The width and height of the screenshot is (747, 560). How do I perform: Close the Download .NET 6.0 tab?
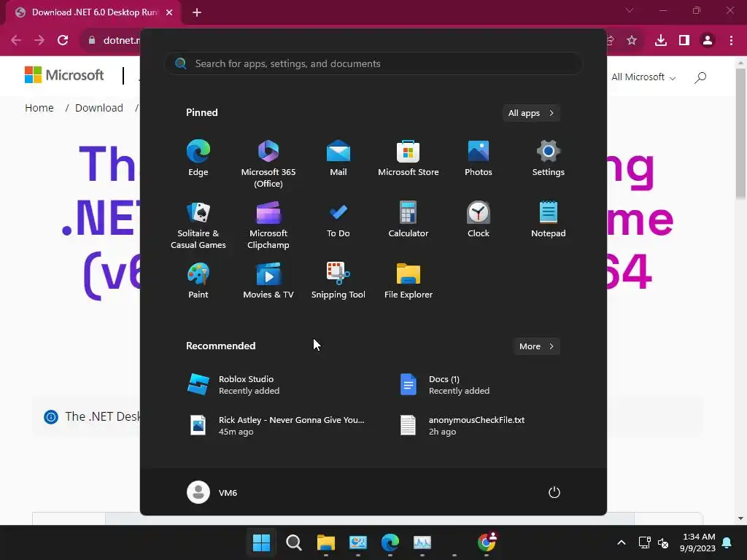[x=169, y=12]
